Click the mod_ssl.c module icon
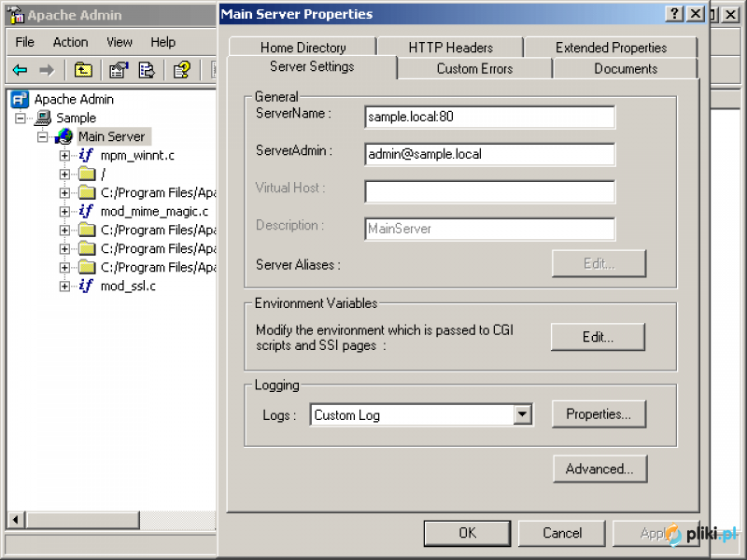Screen dimensions: 747x560 click(x=86, y=286)
